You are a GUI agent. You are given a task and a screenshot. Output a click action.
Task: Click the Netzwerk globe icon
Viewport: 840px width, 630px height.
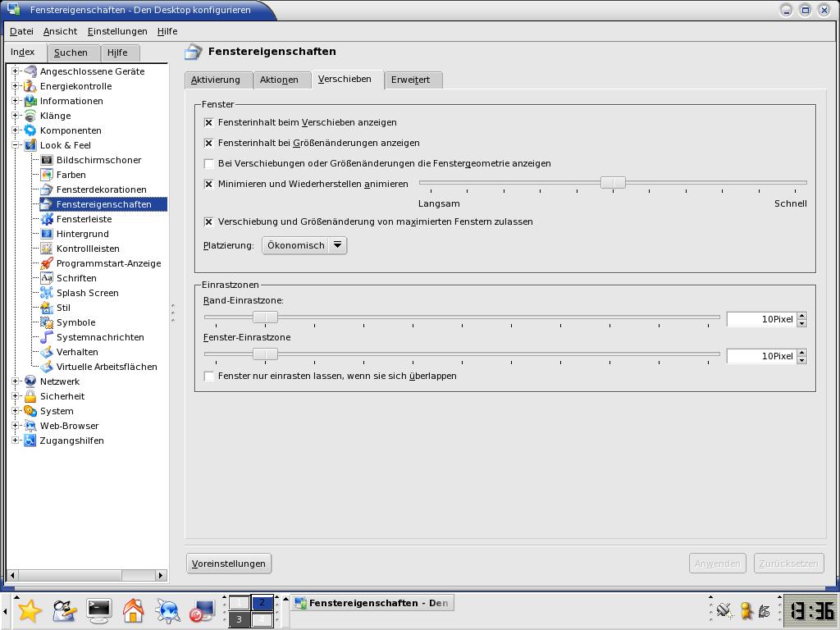click(30, 381)
